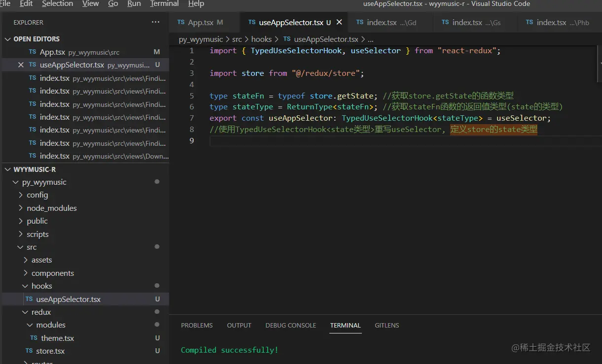Click the Explorer more actions ellipsis icon
Image resolution: width=602 pixels, height=364 pixels.
(x=155, y=22)
